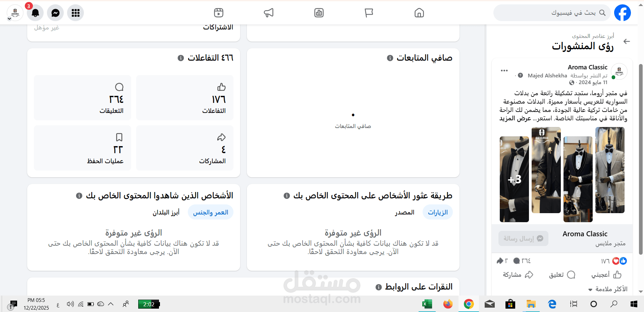Click the share arrow icon in المشاركات card
Image resolution: width=644 pixels, height=312 pixels.
click(x=221, y=137)
